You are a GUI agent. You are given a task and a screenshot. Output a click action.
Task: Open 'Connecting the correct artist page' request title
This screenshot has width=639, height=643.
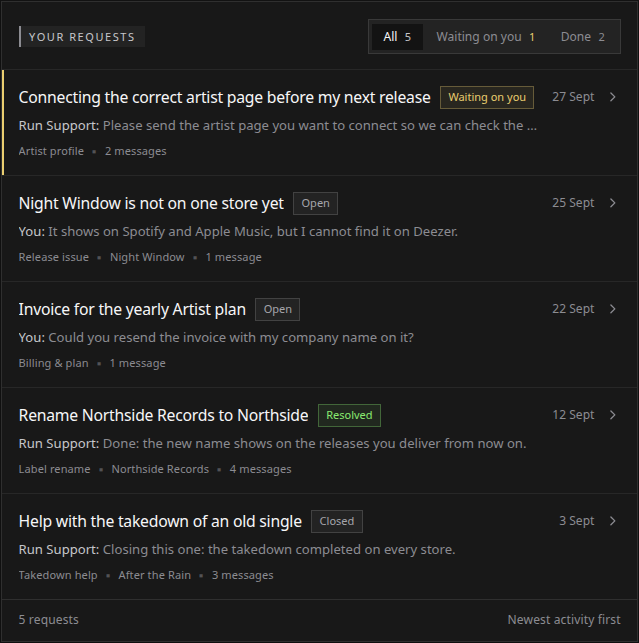tap(224, 98)
